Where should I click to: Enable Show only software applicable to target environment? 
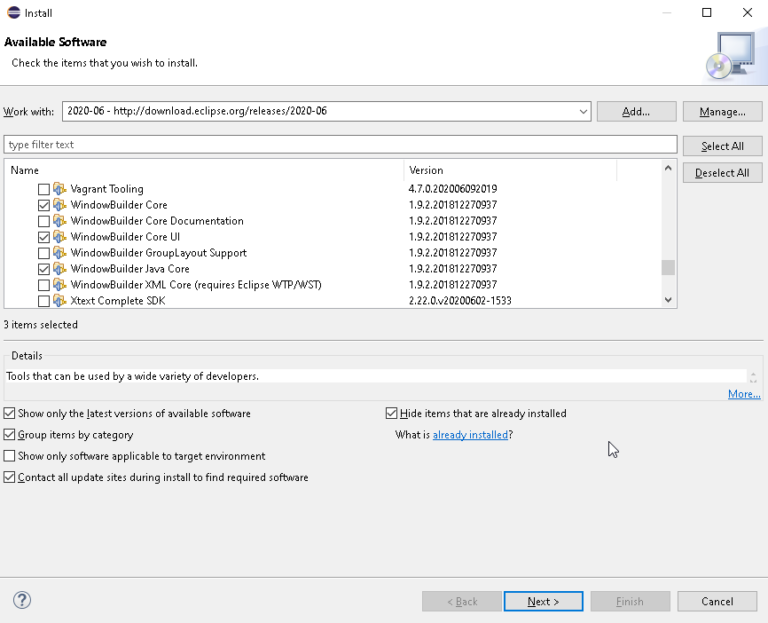pos(9,456)
